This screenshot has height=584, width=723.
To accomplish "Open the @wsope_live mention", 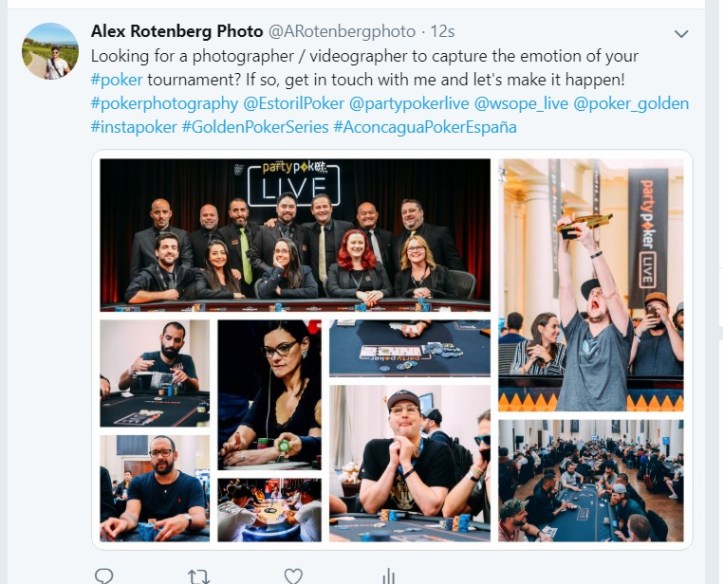I will pos(521,103).
